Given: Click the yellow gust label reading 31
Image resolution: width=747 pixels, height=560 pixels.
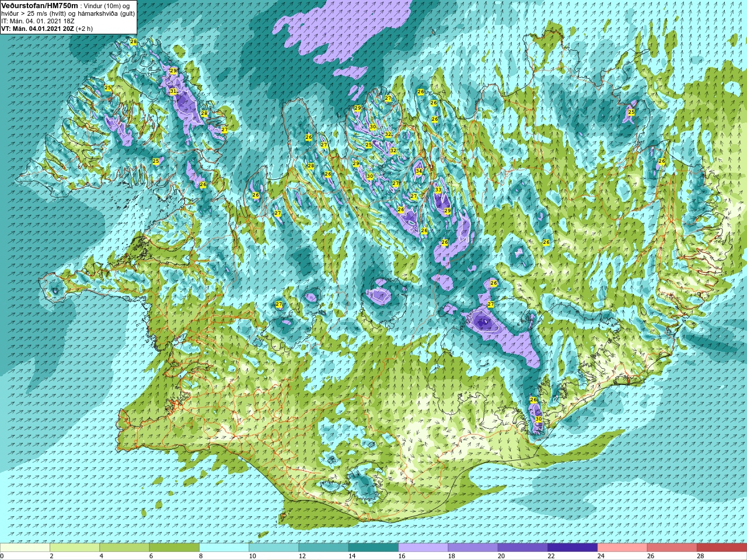Looking at the screenshot, I should [x=173, y=92].
